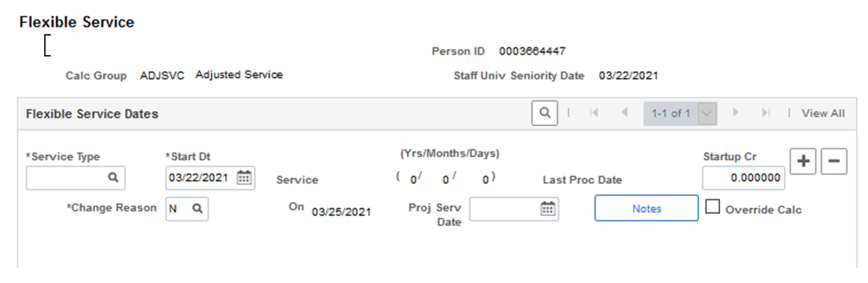Enable the Override Calc checkbox
868x283 pixels.
(713, 207)
